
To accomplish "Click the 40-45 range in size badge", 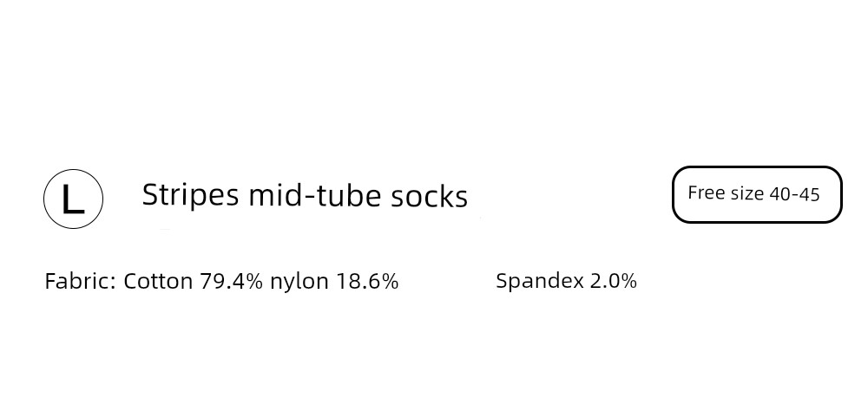I will (x=794, y=194).
